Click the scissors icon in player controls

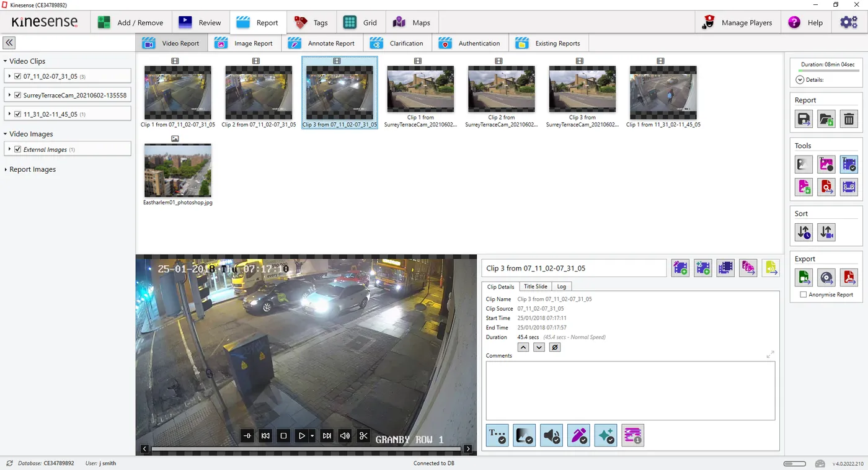tap(364, 435)
